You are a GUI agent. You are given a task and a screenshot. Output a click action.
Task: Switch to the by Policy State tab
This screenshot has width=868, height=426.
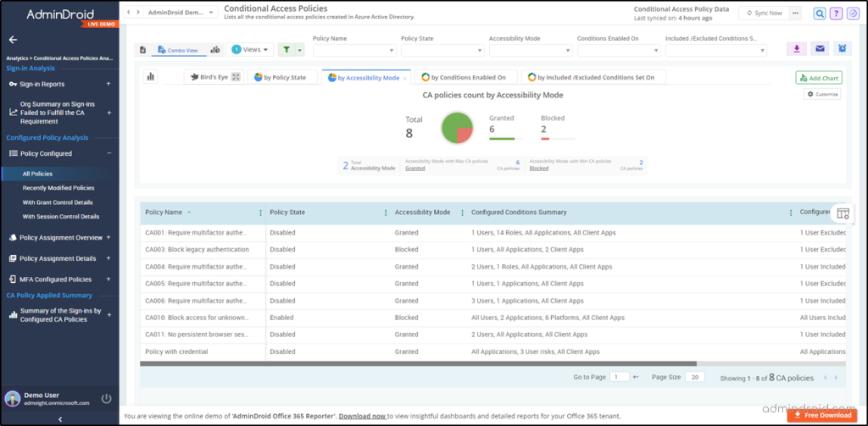coord(284,77)
